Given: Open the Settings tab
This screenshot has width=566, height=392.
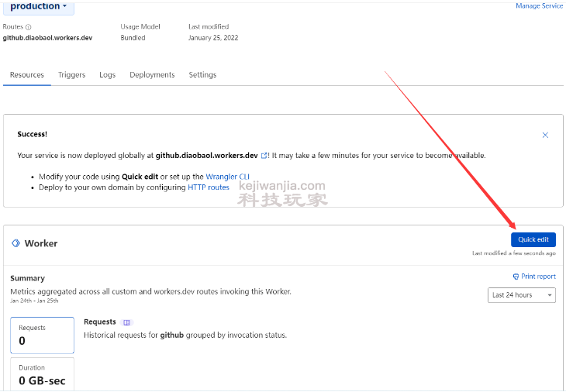Looking at the screenshot, I should point(202,75).
